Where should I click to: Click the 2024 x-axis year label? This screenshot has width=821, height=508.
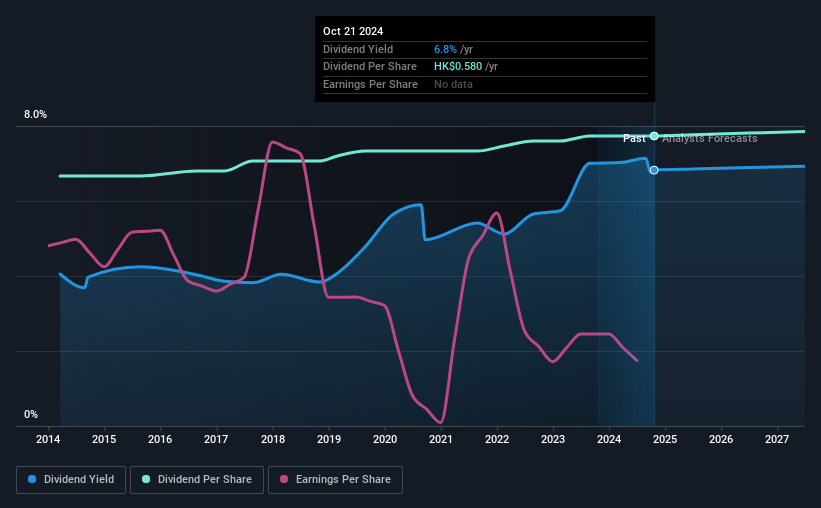tap(609, 439)
